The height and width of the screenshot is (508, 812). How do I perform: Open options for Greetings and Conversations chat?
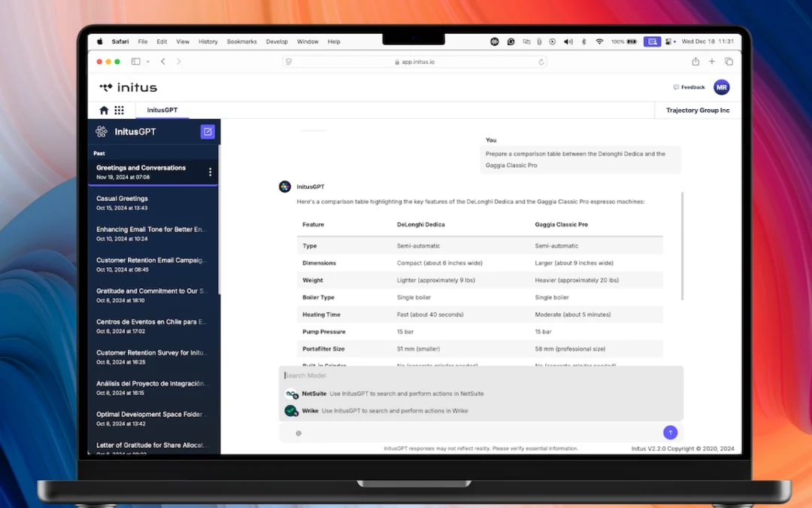point(210,172)
